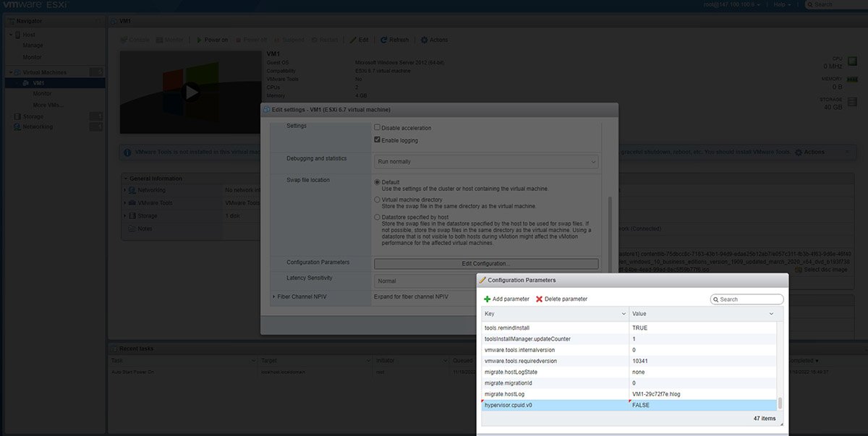This screenshot has height=436, width=868.
Task: Click the Actions gear icon in toolbar
Action: pos(424,40)
